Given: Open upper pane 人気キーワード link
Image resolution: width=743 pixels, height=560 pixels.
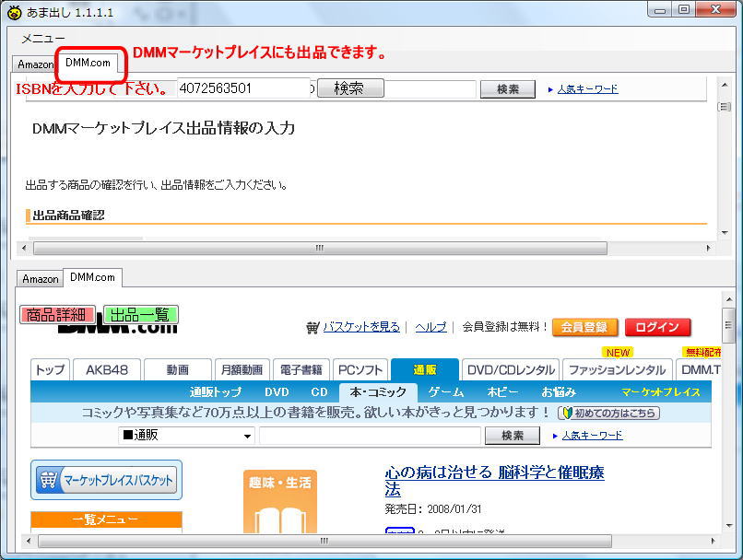Looking at the screenshot, I should click(x=587, y=89).
